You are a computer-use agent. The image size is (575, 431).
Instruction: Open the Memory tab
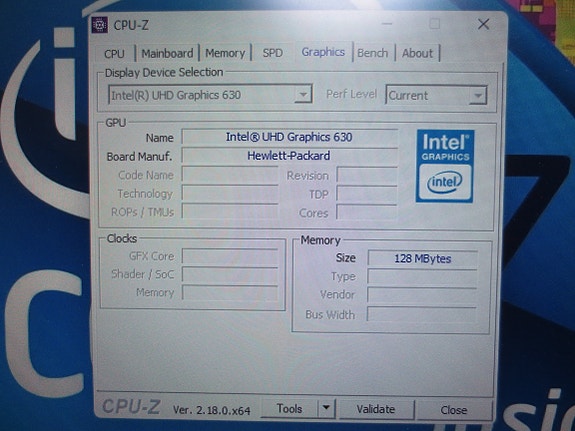[x=225, y=53]
